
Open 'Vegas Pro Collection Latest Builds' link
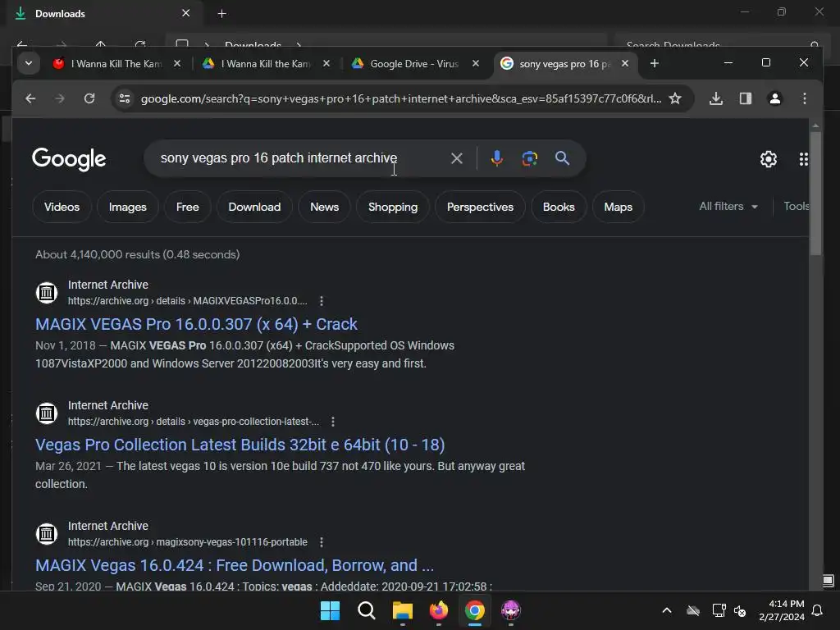pos(240,445)
